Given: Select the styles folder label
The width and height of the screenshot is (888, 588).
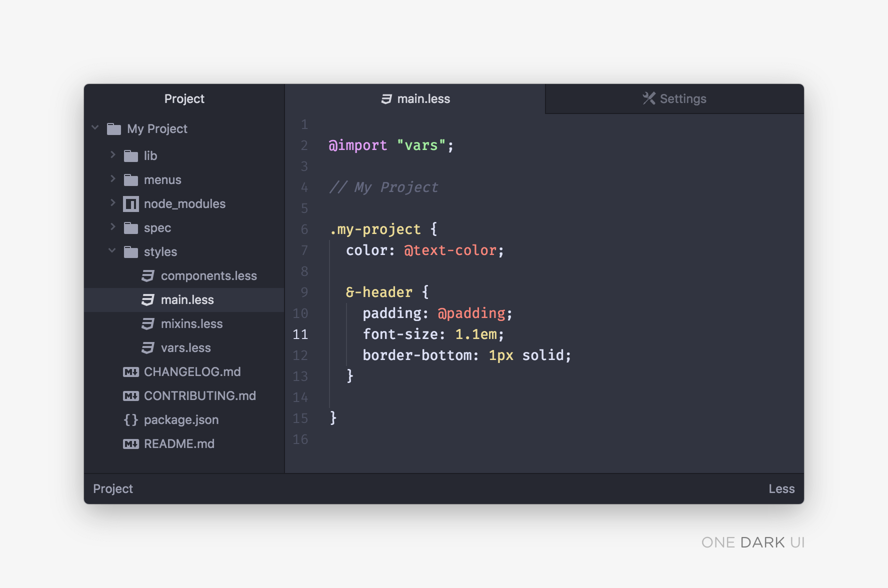Looking at the screenshot, I should (x=160, y=252).
